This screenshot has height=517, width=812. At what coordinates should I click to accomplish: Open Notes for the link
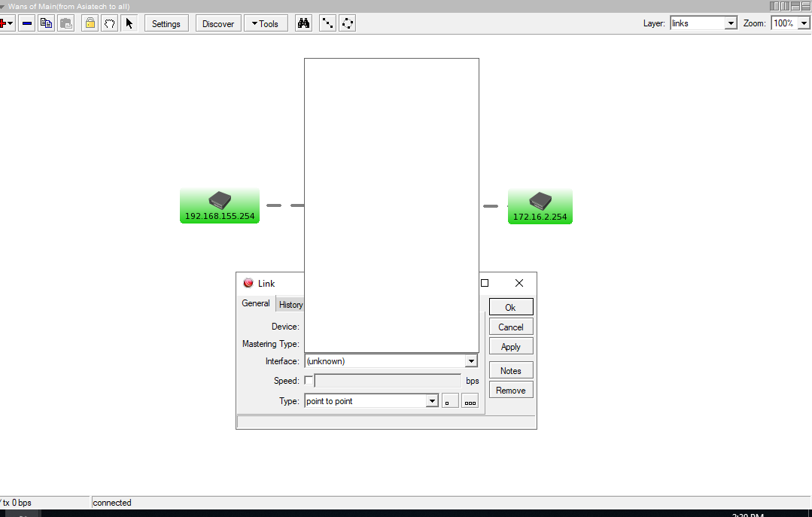coord(511,370)
